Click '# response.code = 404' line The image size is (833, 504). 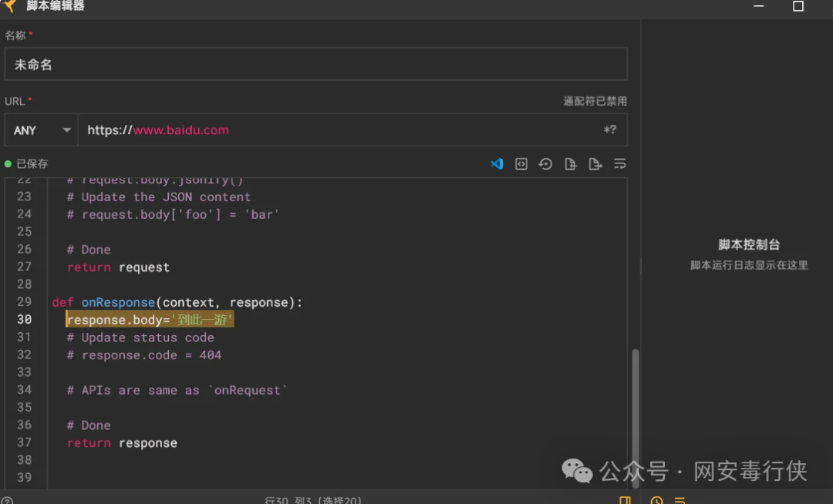pyautogui.click(x=144, y=355)
